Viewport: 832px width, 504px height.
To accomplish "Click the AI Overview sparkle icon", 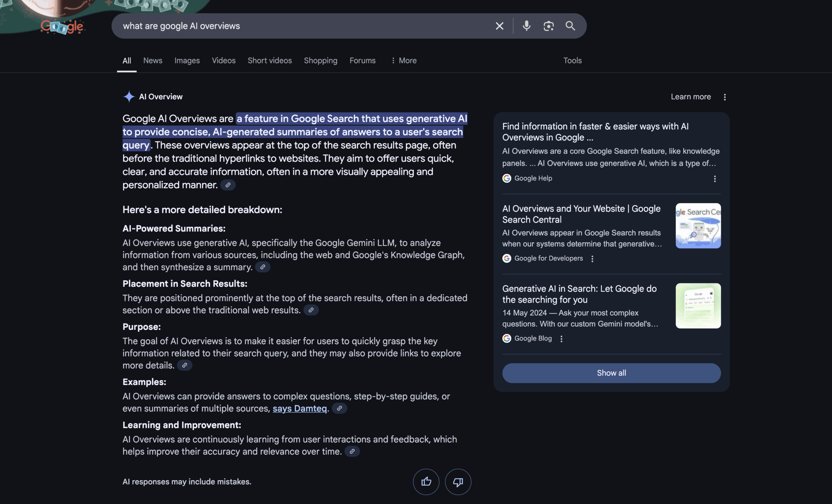I will tap(129, 97).
